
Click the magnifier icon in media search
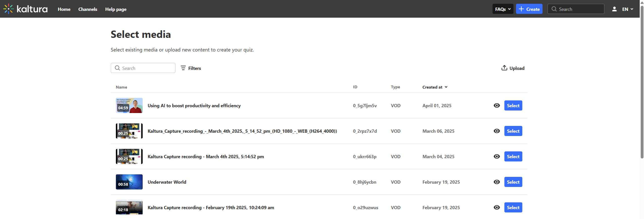117,68
